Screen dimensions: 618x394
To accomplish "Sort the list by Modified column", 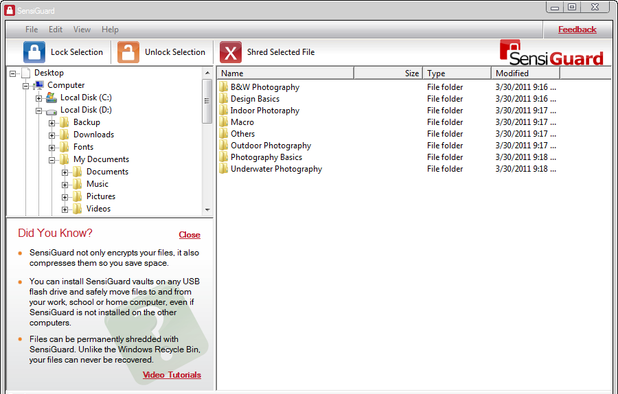I will [525, 73].
